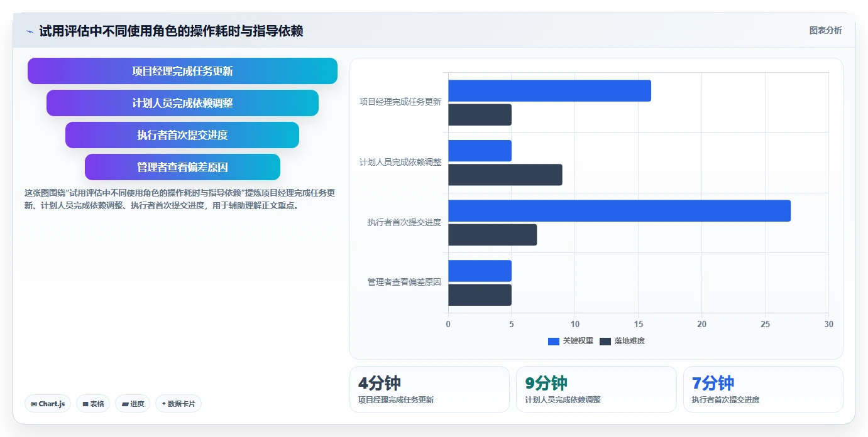The height and width of the screenshot is (437, 868).
Task: Toggle the 落地难度 legend dark swatch
Action: [605, 341]
